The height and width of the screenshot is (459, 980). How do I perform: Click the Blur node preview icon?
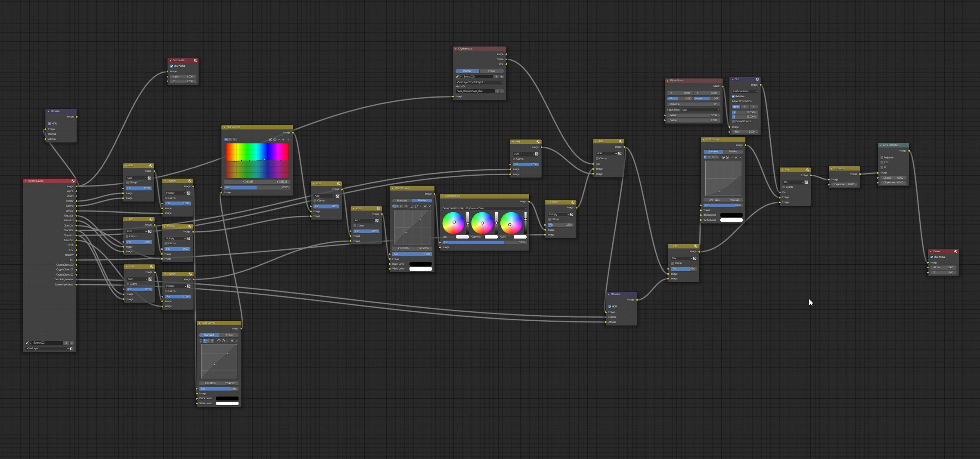757,79
